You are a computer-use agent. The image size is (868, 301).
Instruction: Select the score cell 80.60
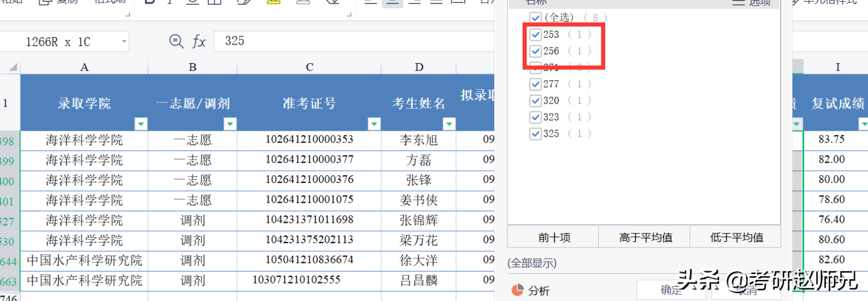837,240
